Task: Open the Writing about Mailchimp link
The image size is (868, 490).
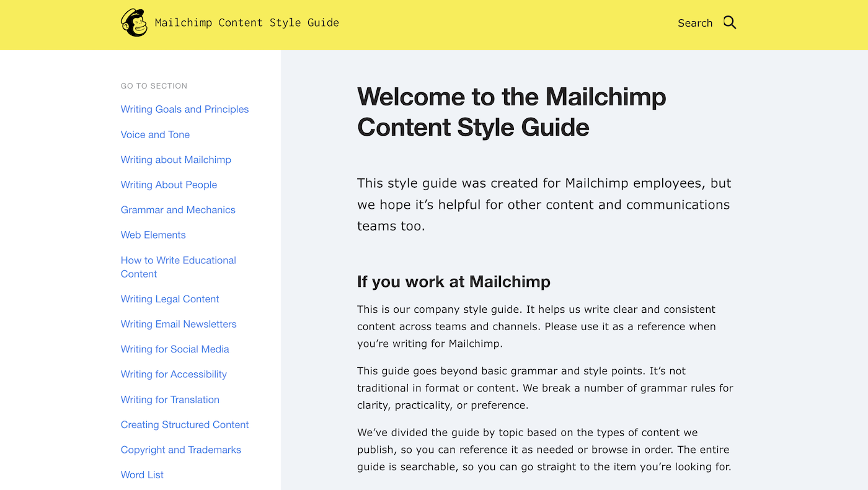Action: [176, 160]
